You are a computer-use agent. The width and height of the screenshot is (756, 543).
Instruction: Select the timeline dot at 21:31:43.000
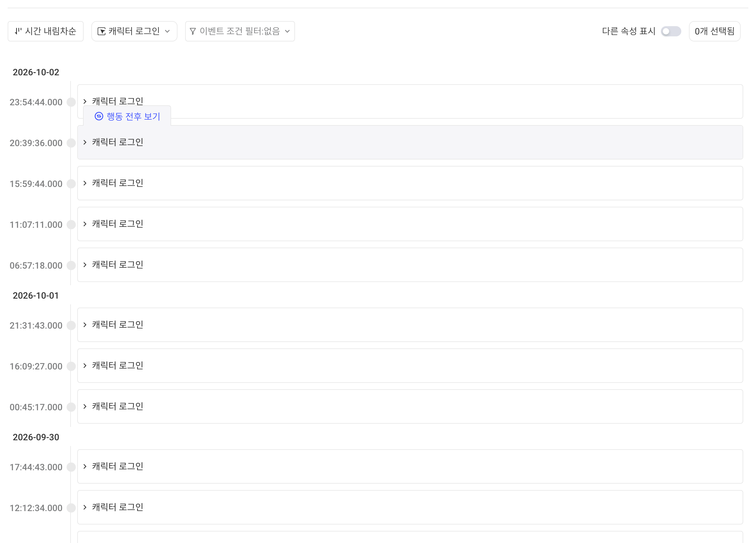[x=71, y=325]
